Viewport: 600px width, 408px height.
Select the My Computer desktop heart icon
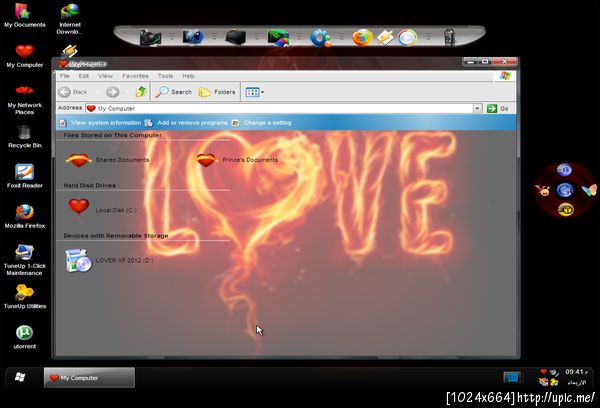(24, 56)
